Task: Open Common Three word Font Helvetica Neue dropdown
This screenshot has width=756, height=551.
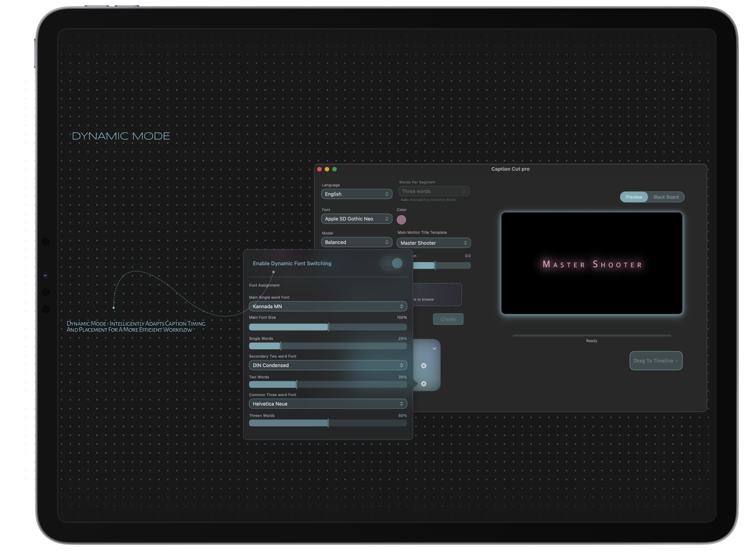Action: click(x=328, y=404)
